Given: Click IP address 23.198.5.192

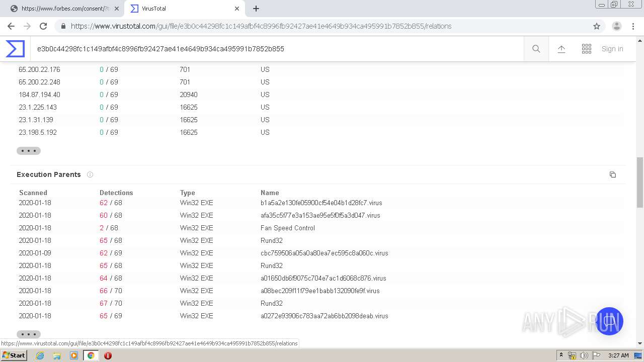Looking at the screenshot, I should coord(38,132).
